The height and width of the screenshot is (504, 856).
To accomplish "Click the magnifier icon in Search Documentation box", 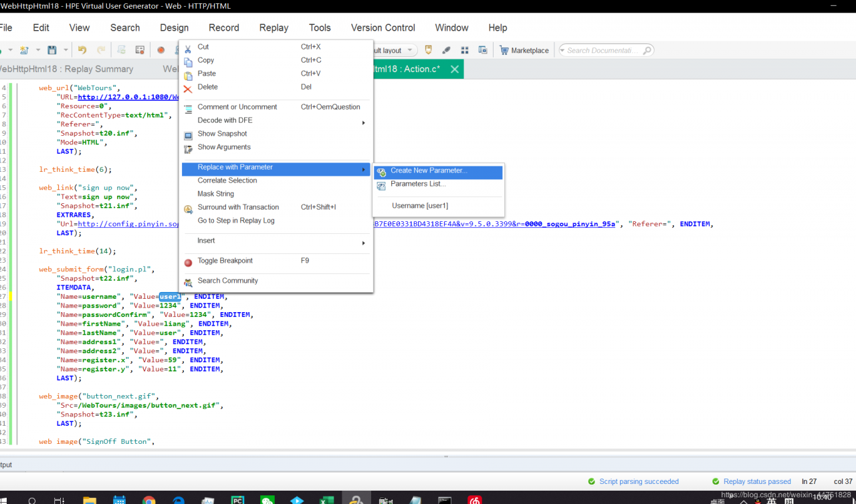I will pos(647,50).
